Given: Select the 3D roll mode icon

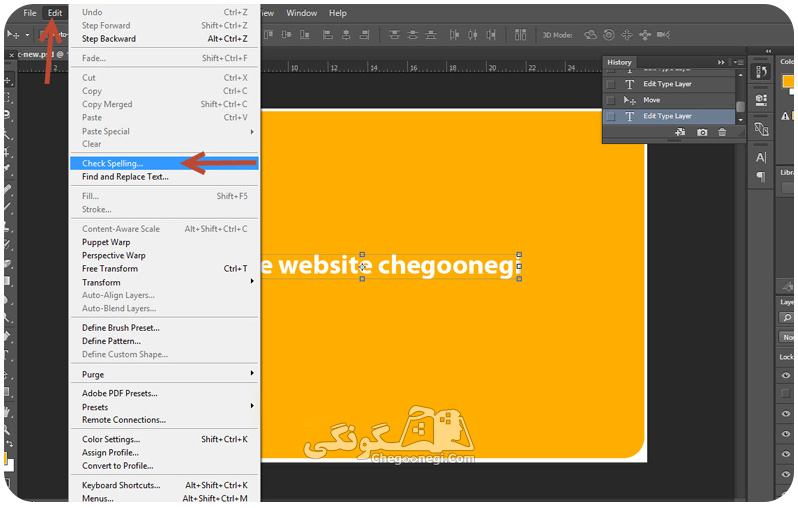Looking at the screenshot, I should click(609, 35).
